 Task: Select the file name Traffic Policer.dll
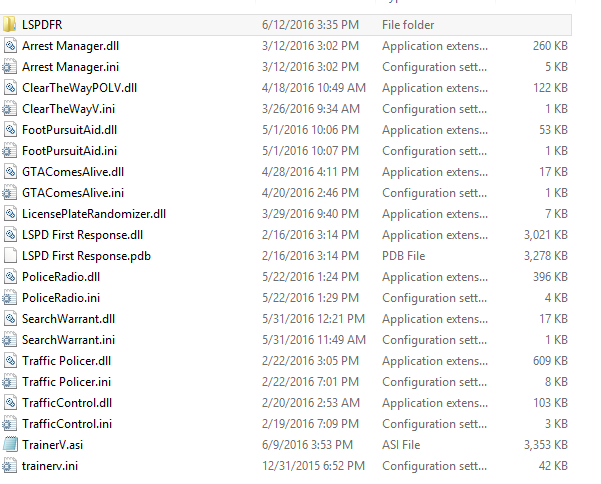pyautogui.click(x=66, y=361)
